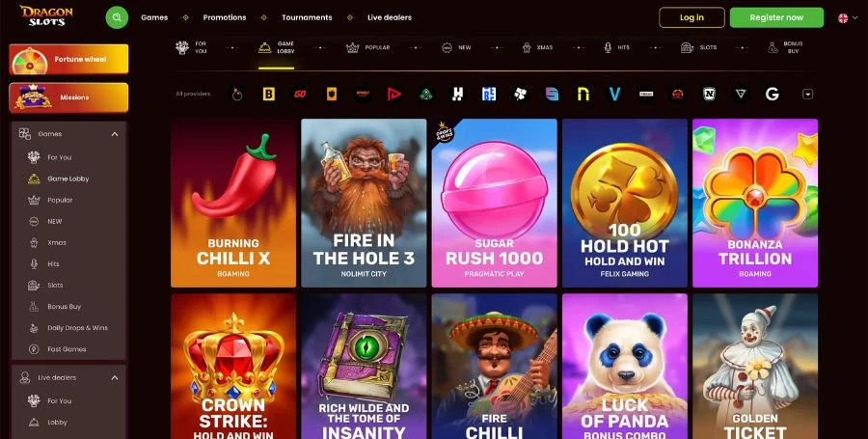
Task: Select the yellow N provider icon
Action: click(583, 95)
